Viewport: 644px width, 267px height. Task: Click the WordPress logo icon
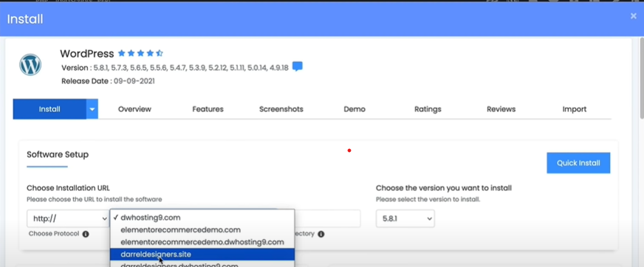30,65
